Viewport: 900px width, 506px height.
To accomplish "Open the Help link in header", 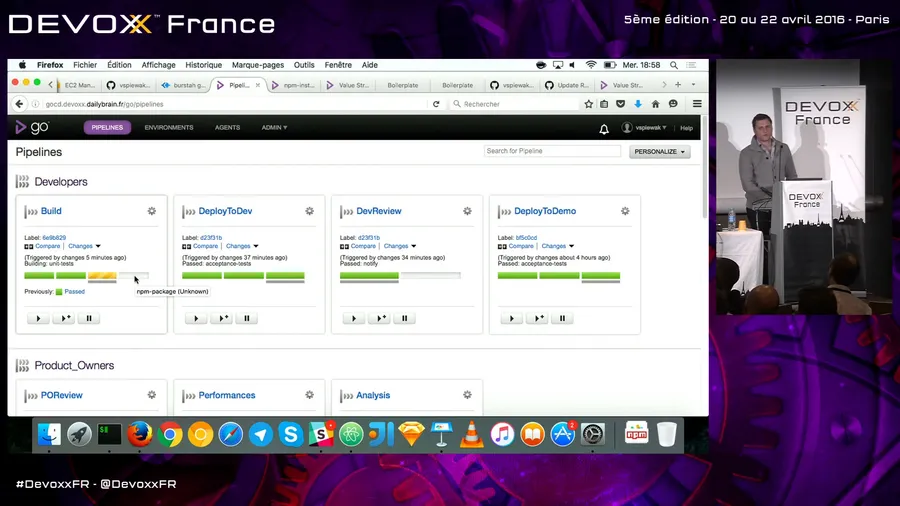I will pos(686,128).
